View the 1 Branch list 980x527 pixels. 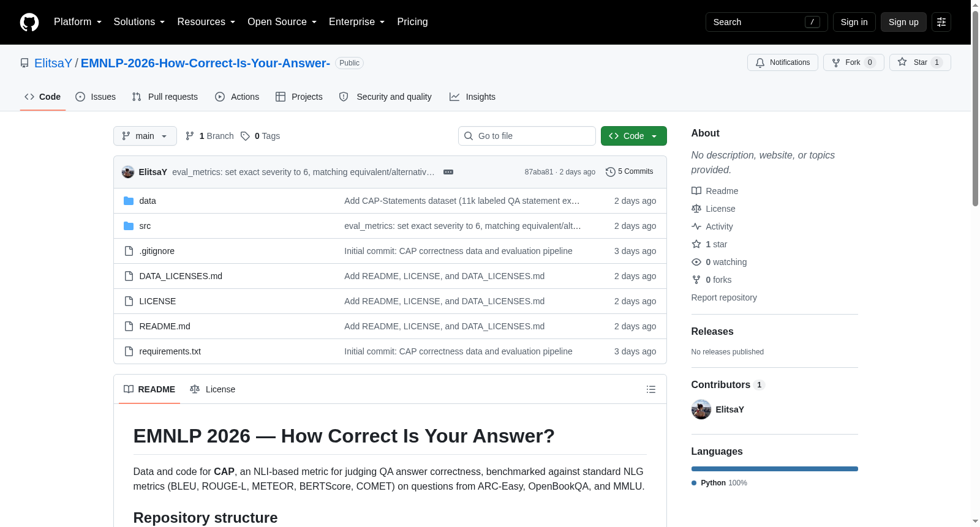209,136
